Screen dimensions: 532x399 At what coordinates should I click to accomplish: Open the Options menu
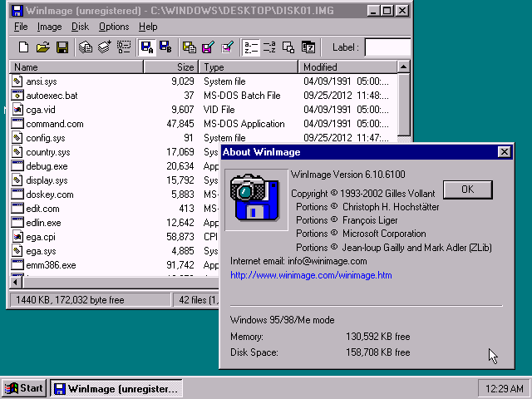tap(114, 27)
